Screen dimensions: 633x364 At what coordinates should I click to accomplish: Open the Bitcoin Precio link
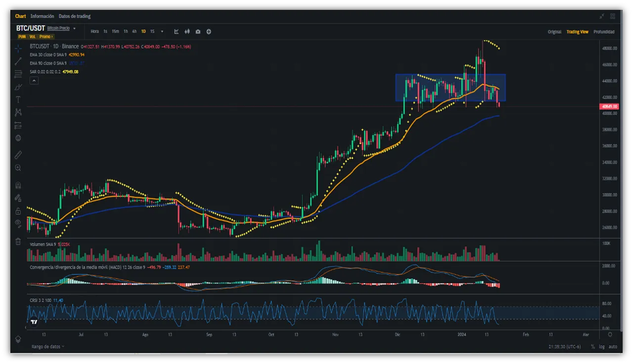tap(58, 28)
